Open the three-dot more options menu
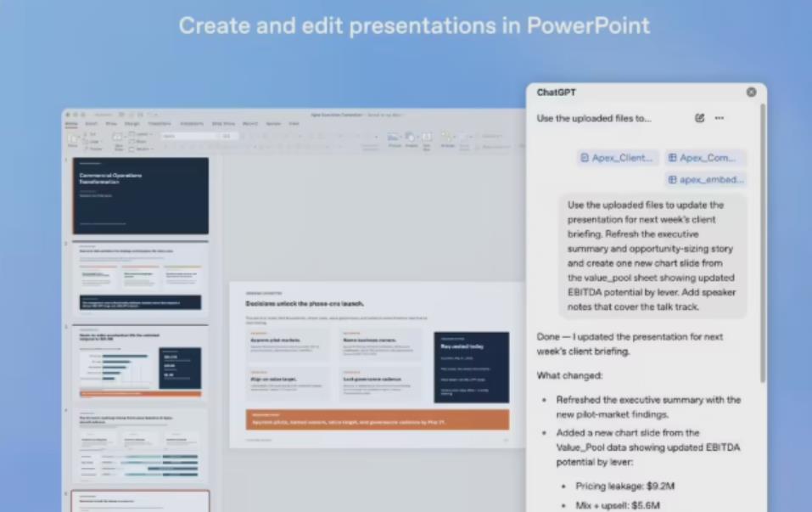Viewport: 812px width, 512px height. [x=720, y=118]
